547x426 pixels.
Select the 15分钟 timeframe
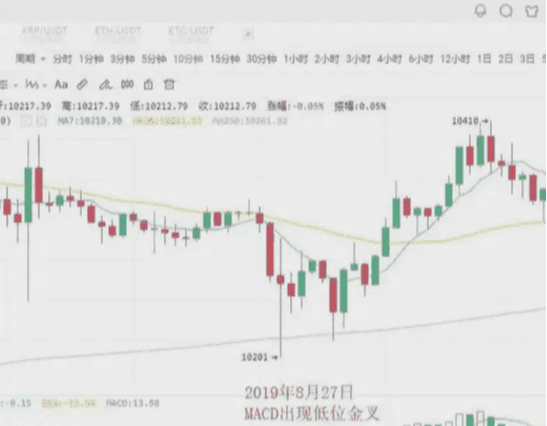[x=225, y=59]
